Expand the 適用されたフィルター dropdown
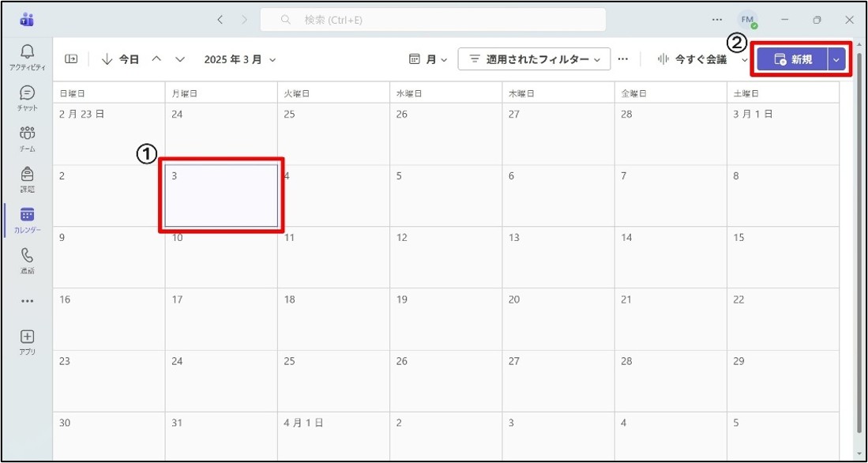This screenshot has height=463, width=868. click(x=535, y=59)
